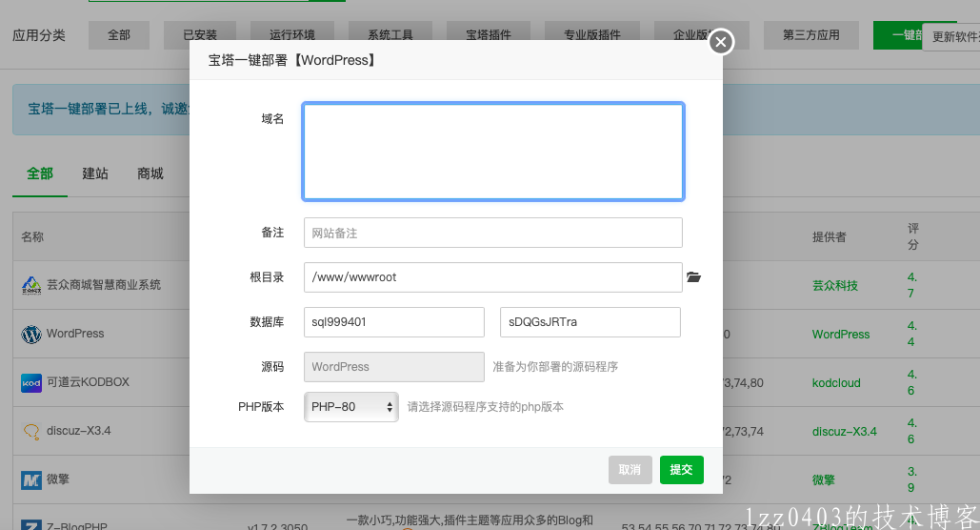The image size is (980, 530).
Task: Open folder browser next to root directory
Action: [x=693, y=277]
